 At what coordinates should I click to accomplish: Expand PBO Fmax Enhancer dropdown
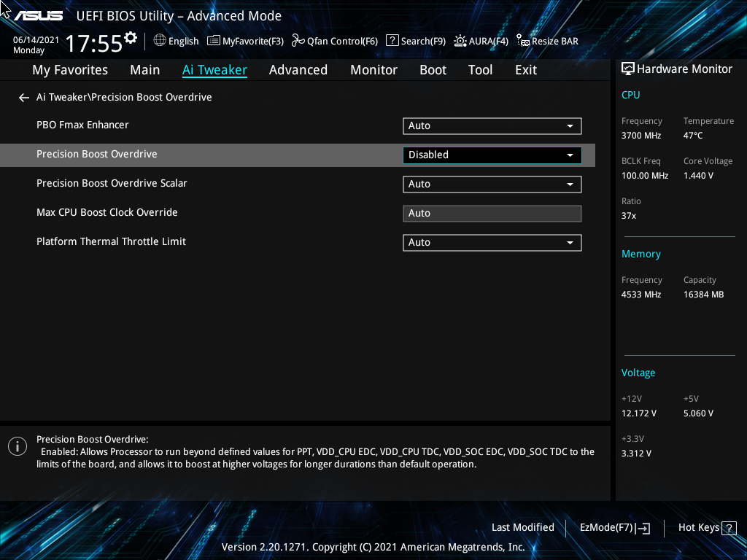point(492,125)
